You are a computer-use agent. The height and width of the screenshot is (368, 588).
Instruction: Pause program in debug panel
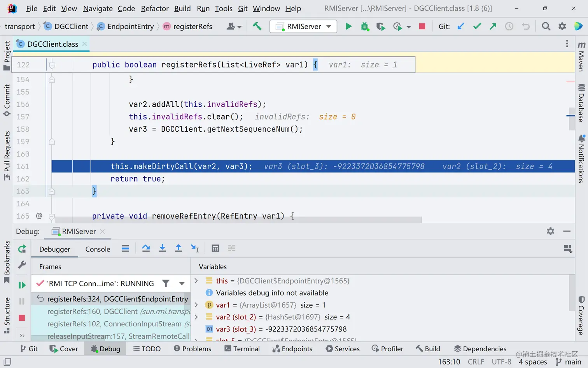(22, 301)
